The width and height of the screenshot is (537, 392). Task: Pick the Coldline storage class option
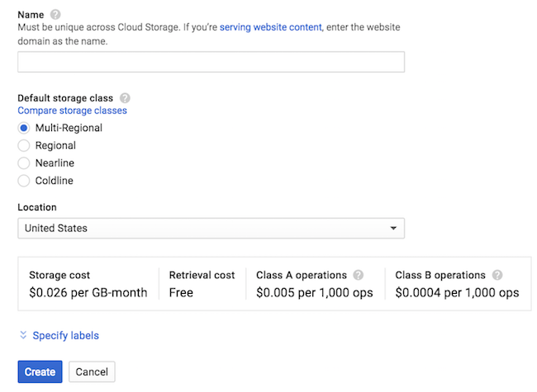24,181
